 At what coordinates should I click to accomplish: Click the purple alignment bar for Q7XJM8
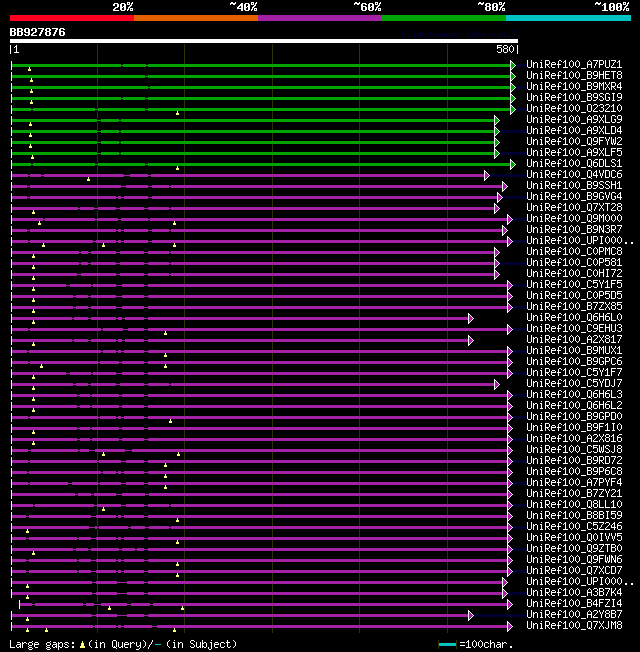(262, 627)
